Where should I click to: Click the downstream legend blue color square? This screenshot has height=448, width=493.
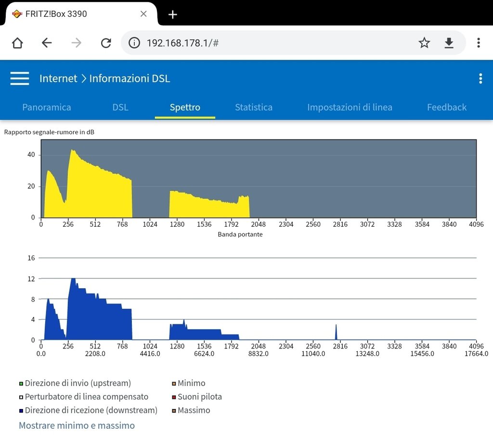pos(21,411)
